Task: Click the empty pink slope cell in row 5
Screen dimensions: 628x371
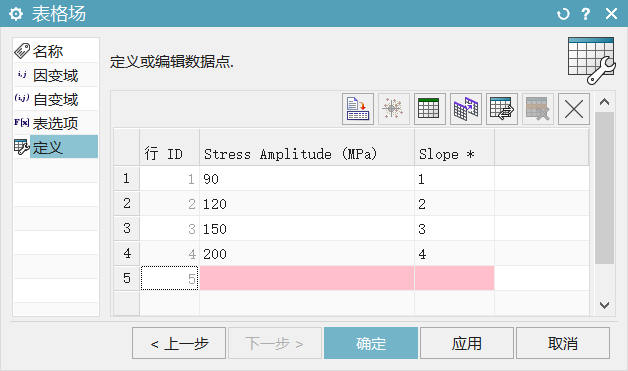Action: tap(455, 278)
